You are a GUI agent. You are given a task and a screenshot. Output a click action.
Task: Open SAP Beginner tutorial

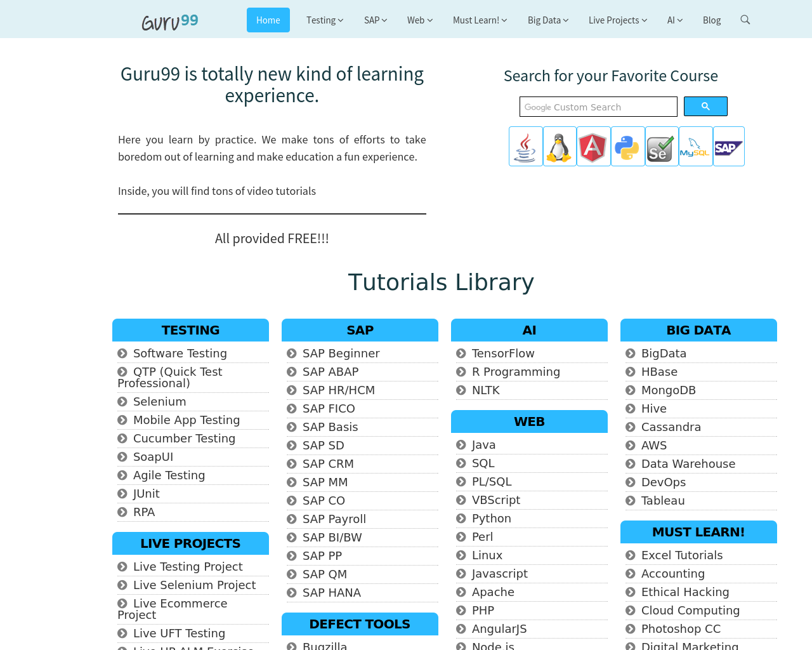(x=341, y=354)
